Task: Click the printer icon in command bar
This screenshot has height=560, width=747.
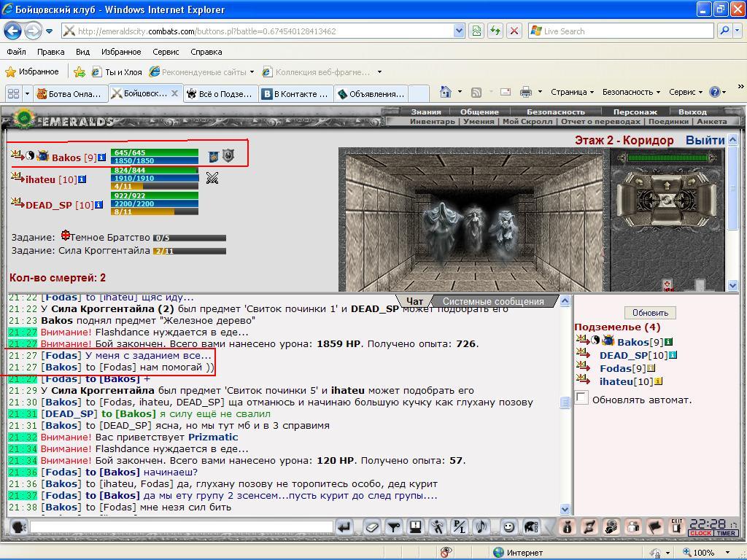Action: [x=525, y=92]
